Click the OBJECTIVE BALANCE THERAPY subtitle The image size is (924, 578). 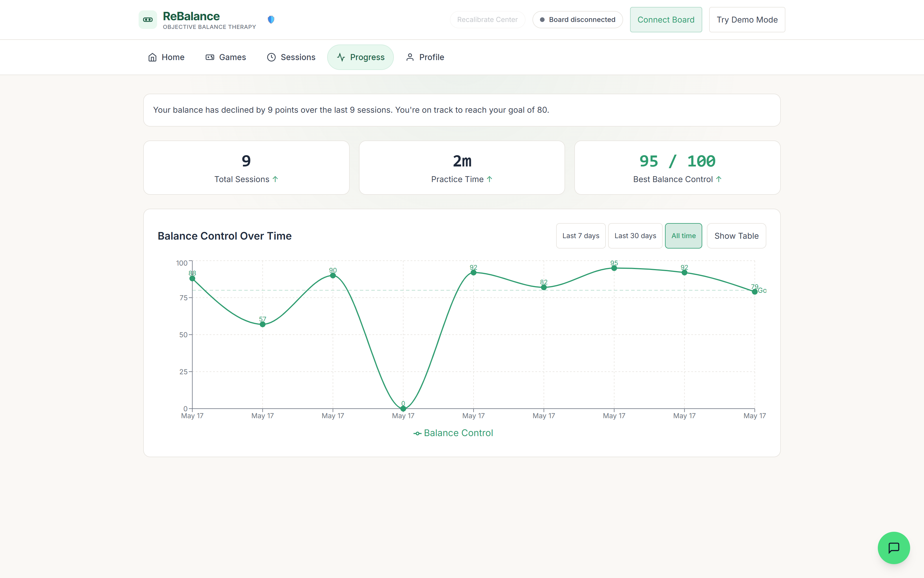tap(209, 27)
